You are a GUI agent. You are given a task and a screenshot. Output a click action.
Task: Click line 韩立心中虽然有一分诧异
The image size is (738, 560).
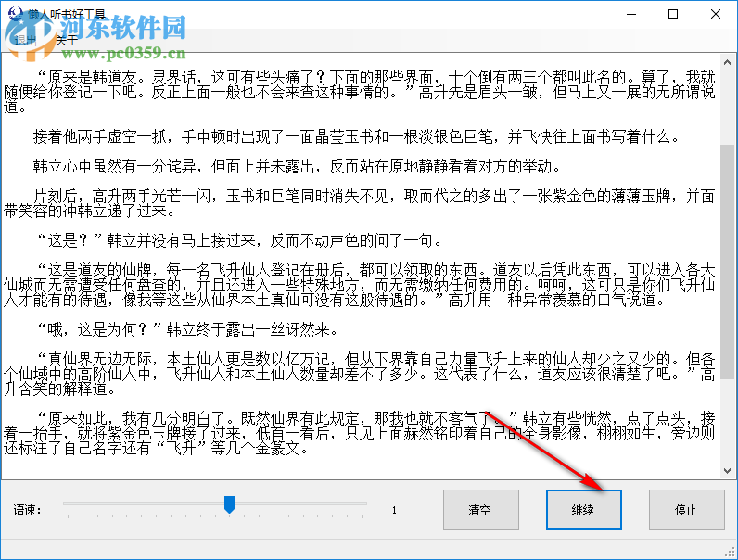point(298,167)
